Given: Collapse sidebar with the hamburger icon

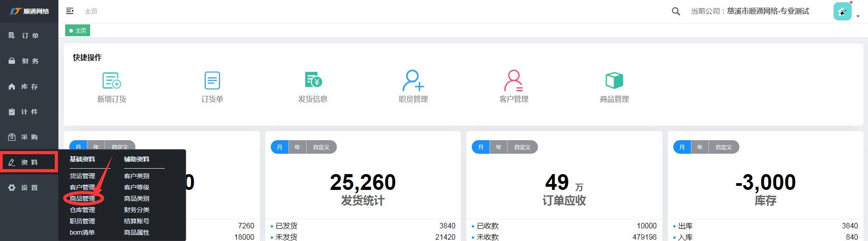Looking at the screenshot, I should tap(70, 11).
